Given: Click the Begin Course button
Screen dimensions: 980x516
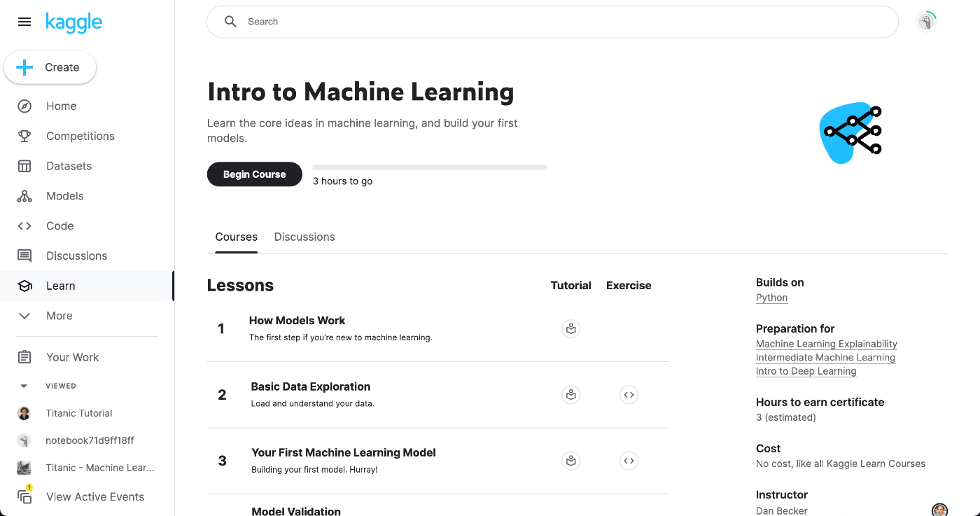Looking at the screenshot, I should pos(255,174).
